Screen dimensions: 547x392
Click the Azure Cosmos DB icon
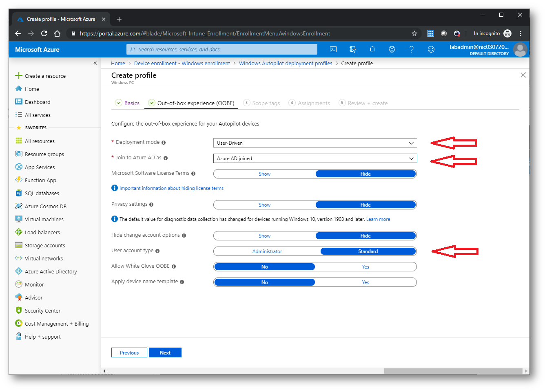(19, 206)
